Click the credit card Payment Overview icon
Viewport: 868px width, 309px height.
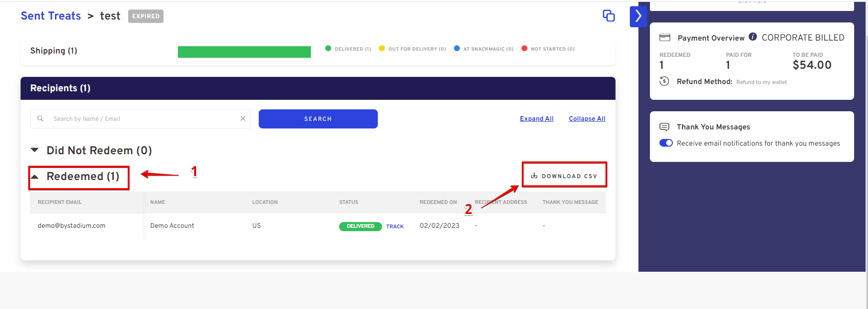(665, 38)
